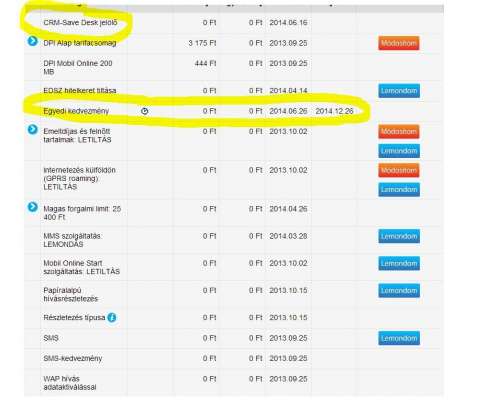Click the EDSZ hitelkeret tiltása label
Viewport: 500px width, 408px height.
coord(80,91)
